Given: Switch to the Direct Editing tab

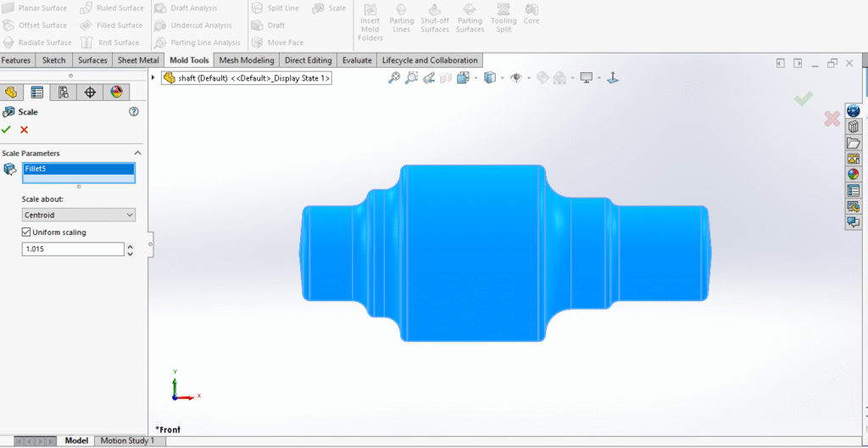Looking at the screenshot, I should 309,60.
